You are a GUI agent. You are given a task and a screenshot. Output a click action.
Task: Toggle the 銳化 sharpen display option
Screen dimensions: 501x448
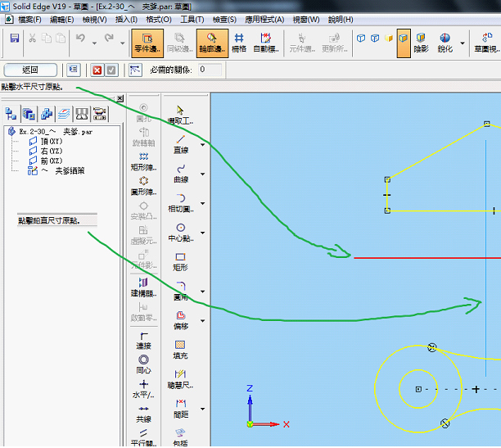point(445,43)
